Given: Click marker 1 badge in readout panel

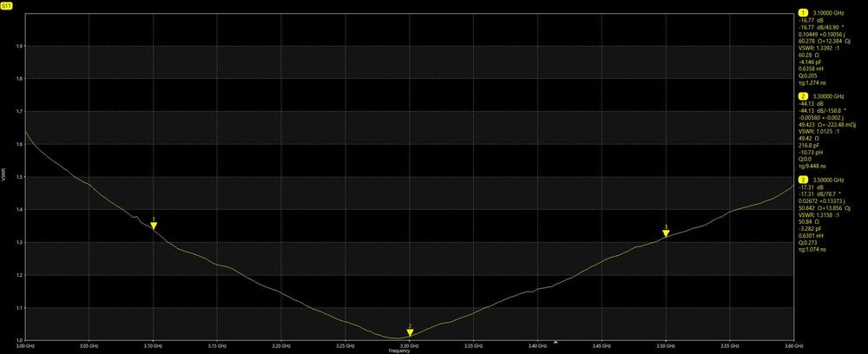Looking at the screenshot, I should 803,12.
